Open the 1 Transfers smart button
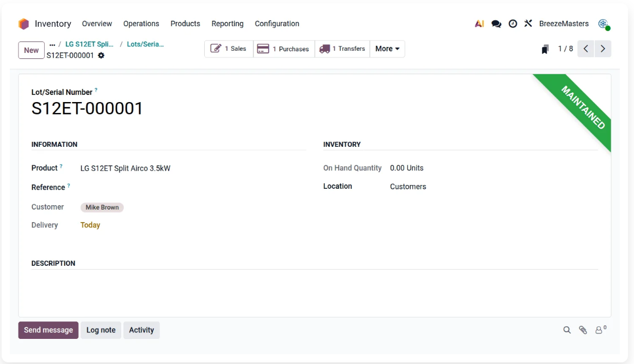This screenshot has height=364, width=634. tap(342, 49)
